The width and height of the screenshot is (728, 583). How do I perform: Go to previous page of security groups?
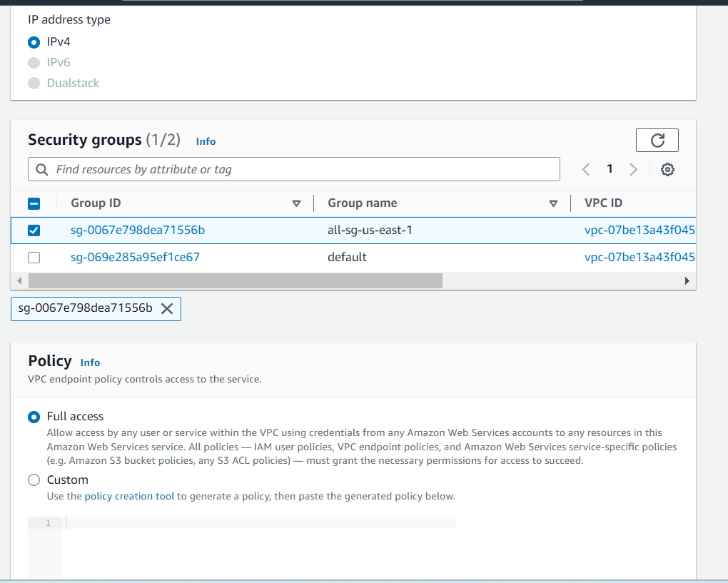coord(586,169)
